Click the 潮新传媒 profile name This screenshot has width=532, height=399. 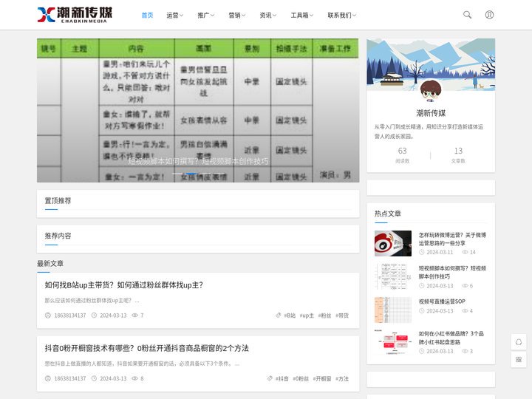[x=431, y=113]
